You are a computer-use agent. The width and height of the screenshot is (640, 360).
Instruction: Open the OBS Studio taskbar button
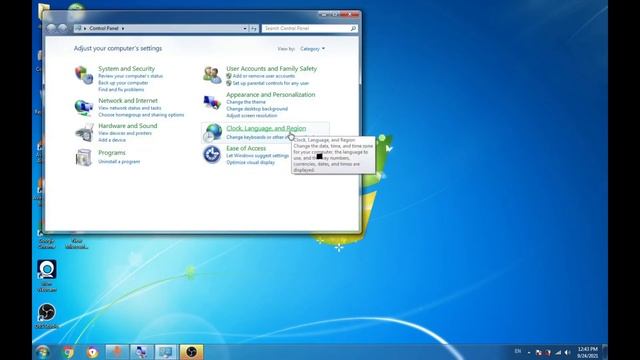(191, 352)
